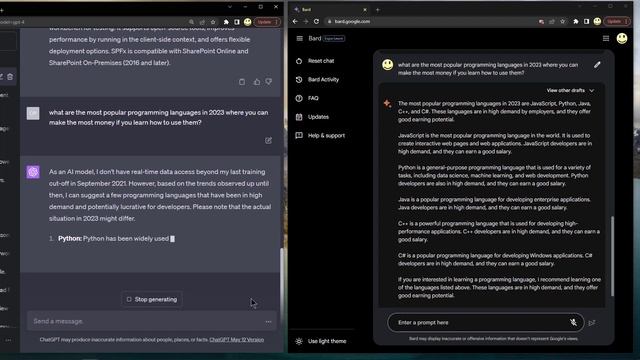Select the Bard browser tab

[x=330, y=9]
